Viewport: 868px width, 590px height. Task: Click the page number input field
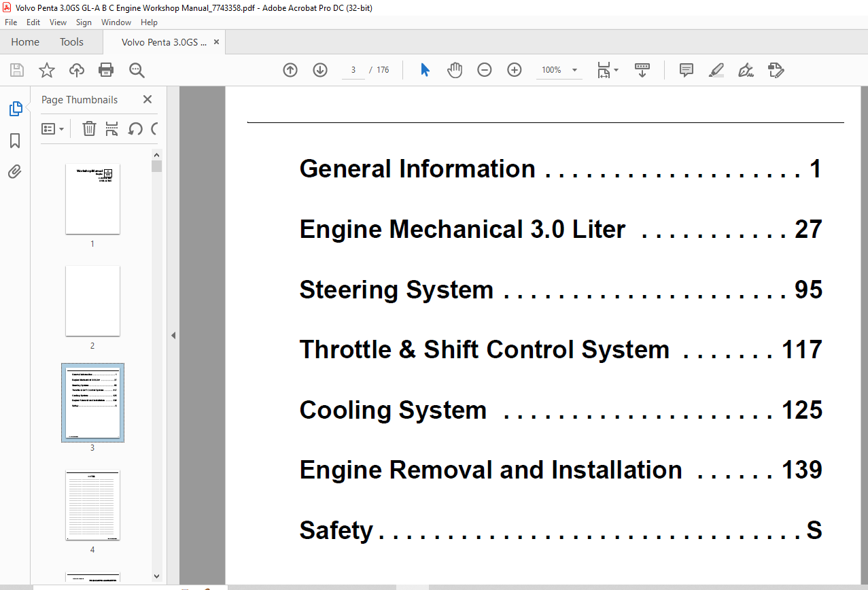[353, 70]
